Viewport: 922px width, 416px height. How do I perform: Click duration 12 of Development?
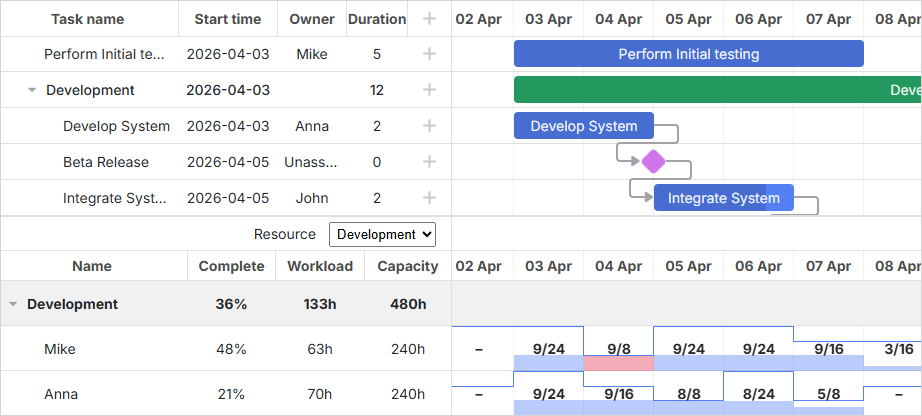click(377, 90)
